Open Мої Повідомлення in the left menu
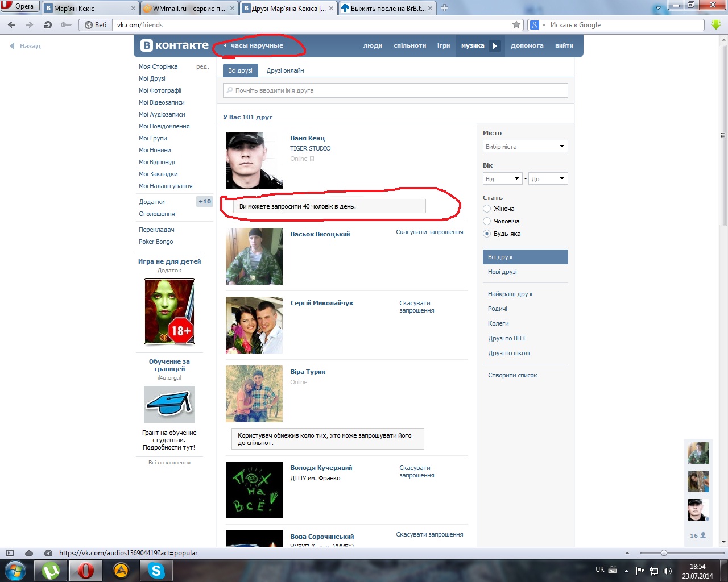Screen dimensions: 728x582 point(164,126)
